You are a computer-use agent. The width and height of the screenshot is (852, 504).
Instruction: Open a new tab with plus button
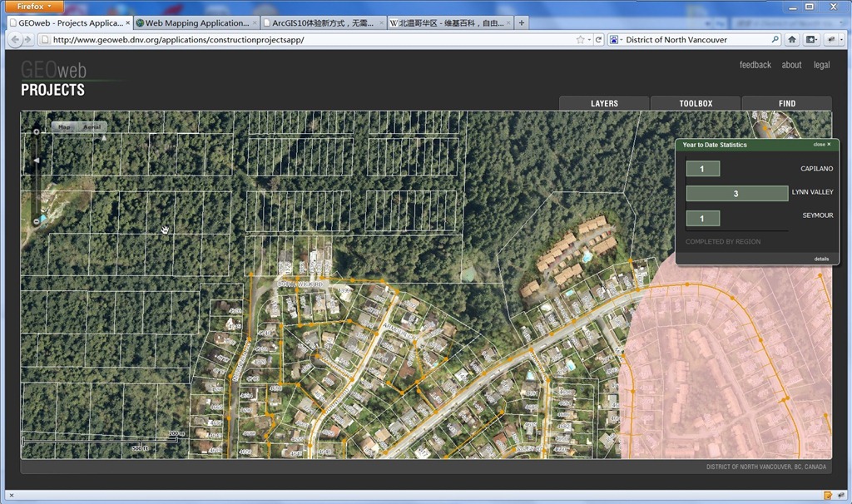(522, 22)
